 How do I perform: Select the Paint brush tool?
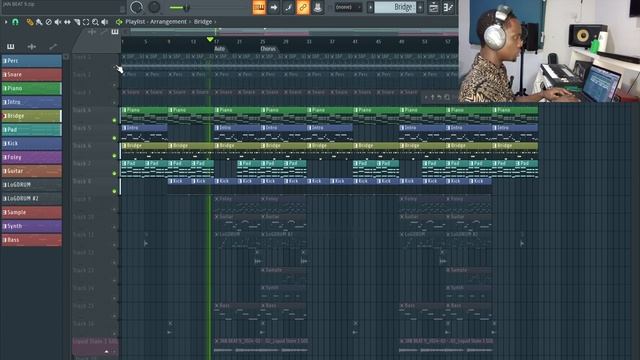(39, 22)
